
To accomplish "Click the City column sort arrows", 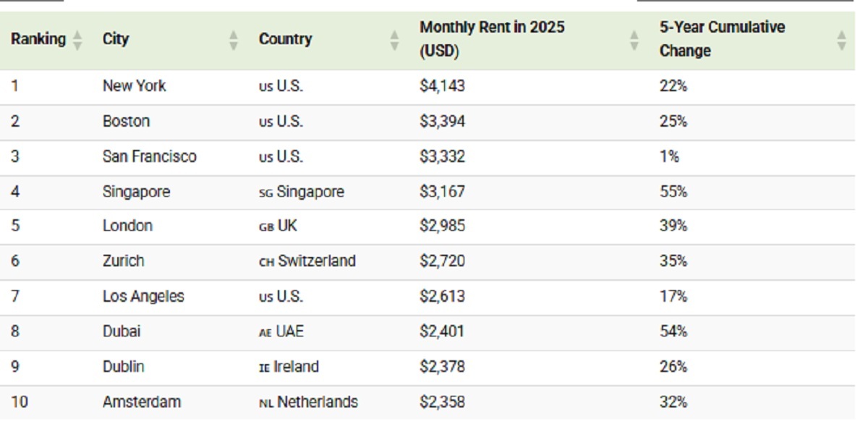I will [234, 40].
